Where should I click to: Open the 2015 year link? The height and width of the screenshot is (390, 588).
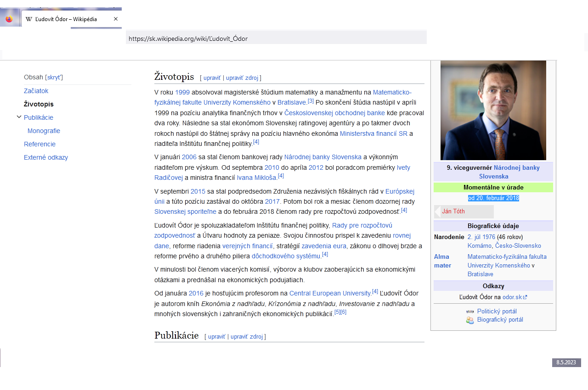[198, 191]
